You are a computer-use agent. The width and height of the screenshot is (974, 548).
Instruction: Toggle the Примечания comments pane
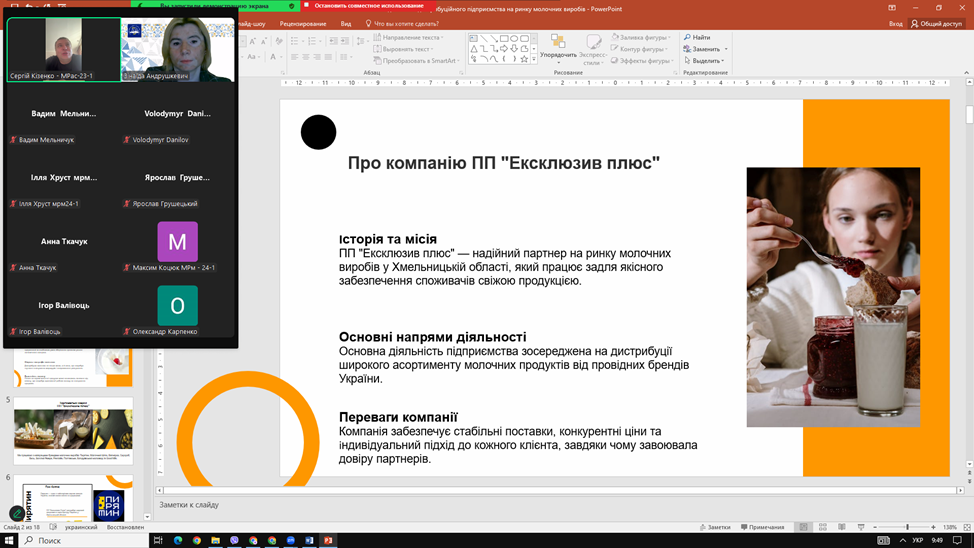pos(762,527)
